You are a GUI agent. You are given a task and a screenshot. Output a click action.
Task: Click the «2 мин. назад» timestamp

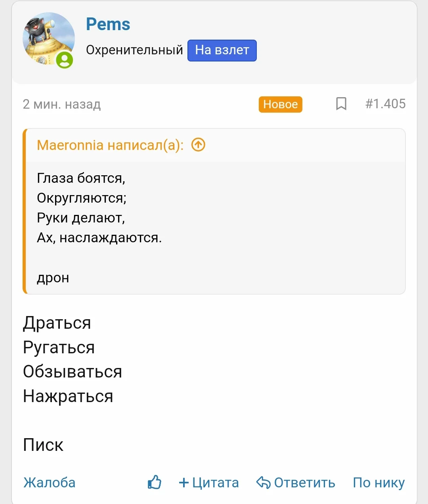(62, 104)
